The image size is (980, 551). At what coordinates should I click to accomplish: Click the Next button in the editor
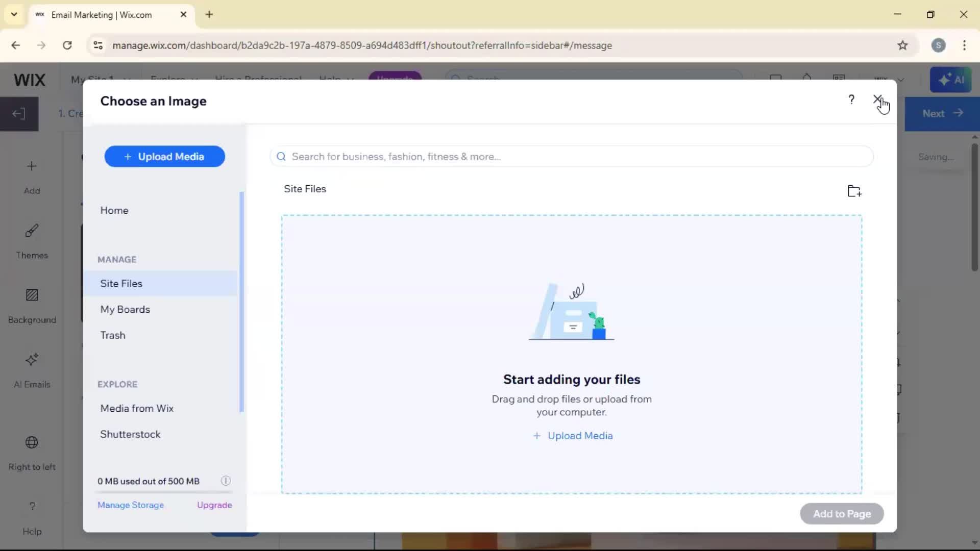(x=942, y=114)
